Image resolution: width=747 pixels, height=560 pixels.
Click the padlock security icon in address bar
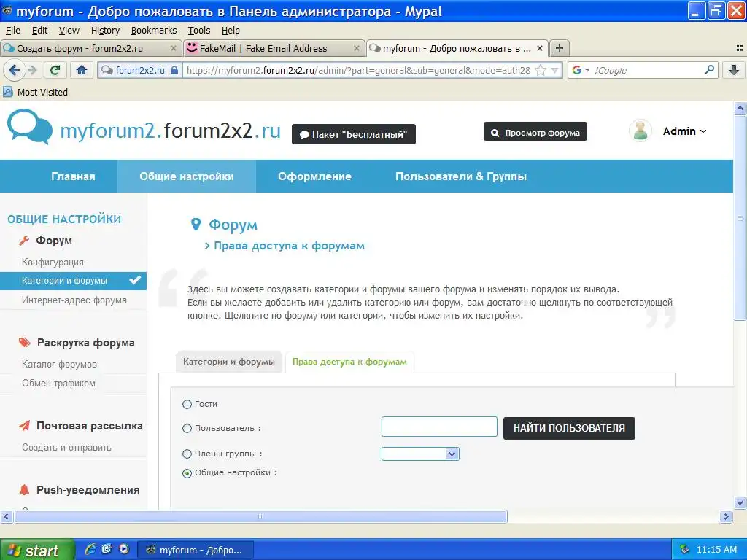pyautogui.click(x=174, y=71)
